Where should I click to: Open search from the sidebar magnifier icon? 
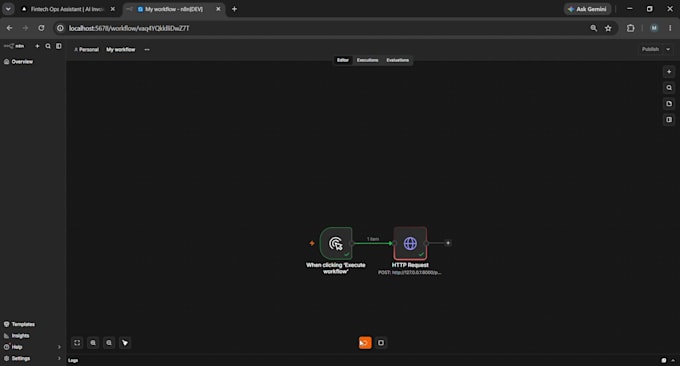48,46
